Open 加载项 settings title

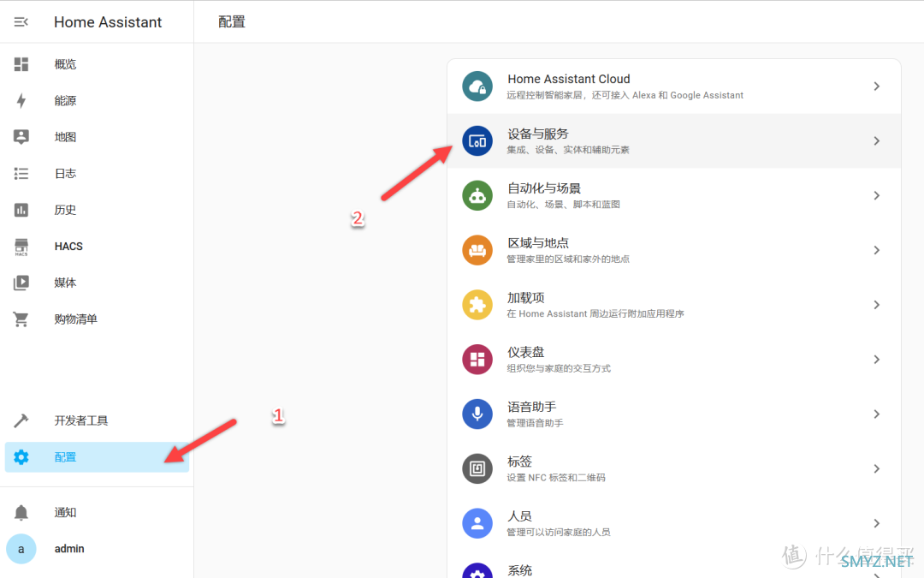pos(525,298)
